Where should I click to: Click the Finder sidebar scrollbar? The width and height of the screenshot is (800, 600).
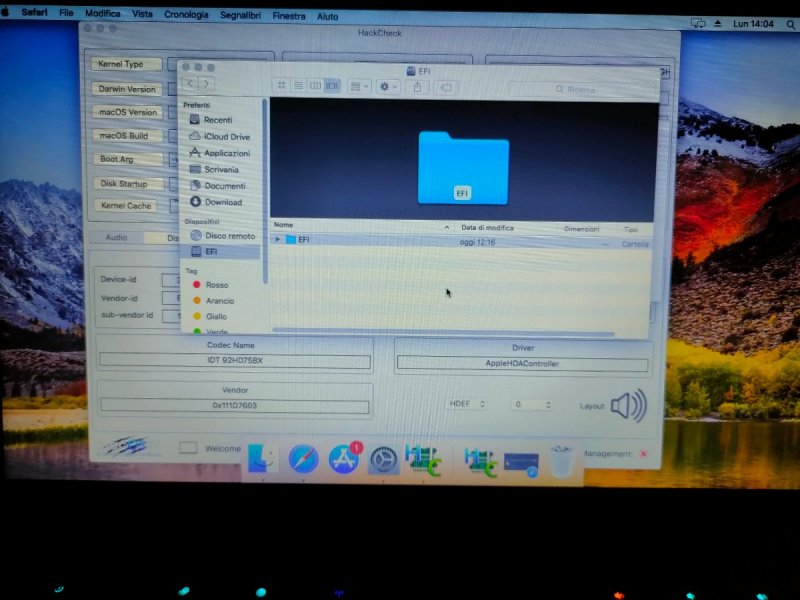(x=265, y=191)
